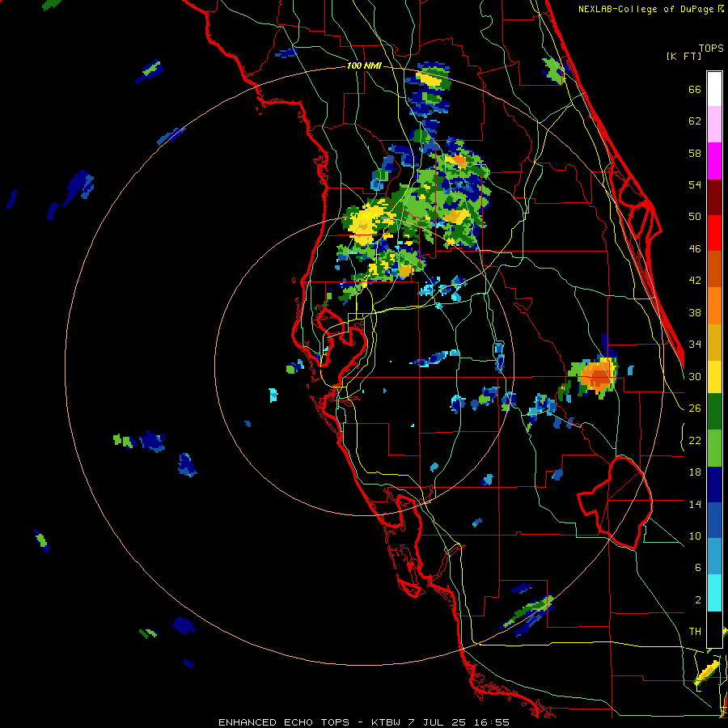Click the 10 legend value

pyautogui.click(x=695, y=535)
